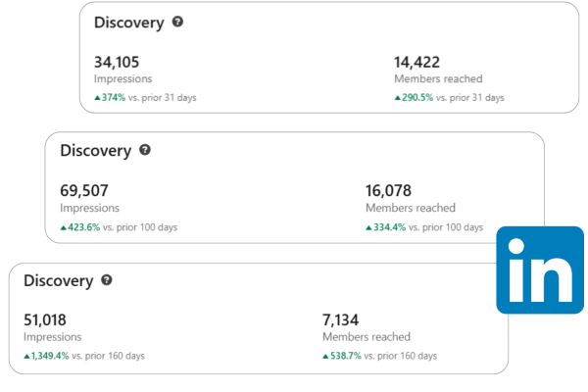Click the green up arrow next to 374%
588x392 pixels.
[97, 98]
